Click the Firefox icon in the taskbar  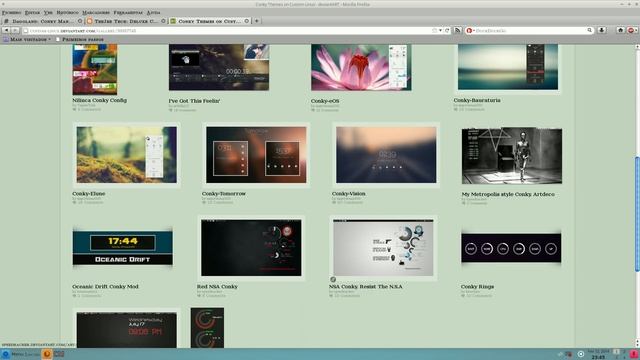(47, 354)
